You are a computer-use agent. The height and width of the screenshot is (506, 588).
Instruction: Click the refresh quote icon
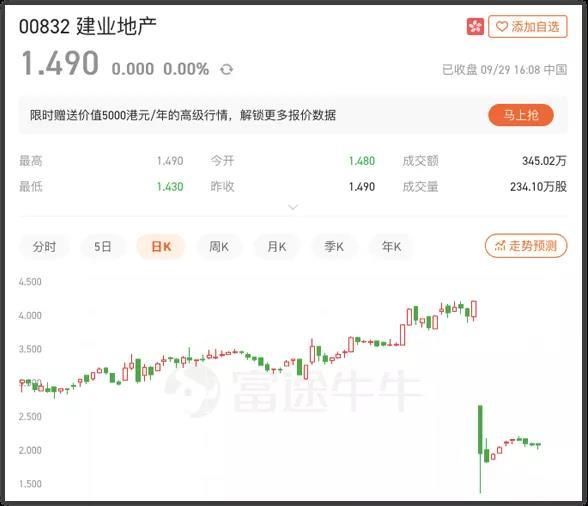[226, 69]
